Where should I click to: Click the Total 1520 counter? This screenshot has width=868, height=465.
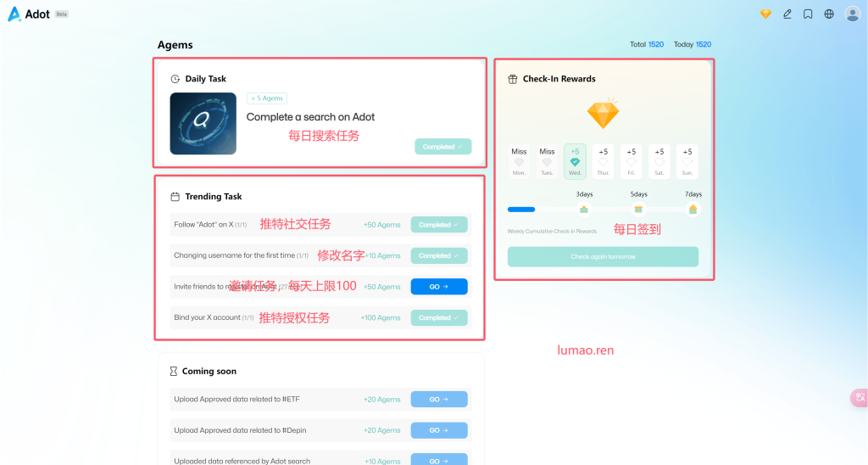click(647, 44)
